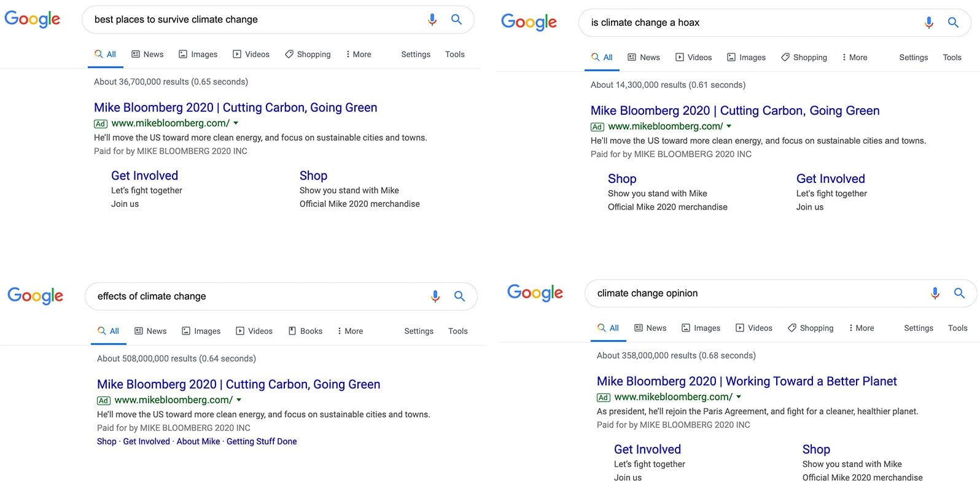
Task: Select All tab in 'effects of climate change' results
Action: [109, 331]
